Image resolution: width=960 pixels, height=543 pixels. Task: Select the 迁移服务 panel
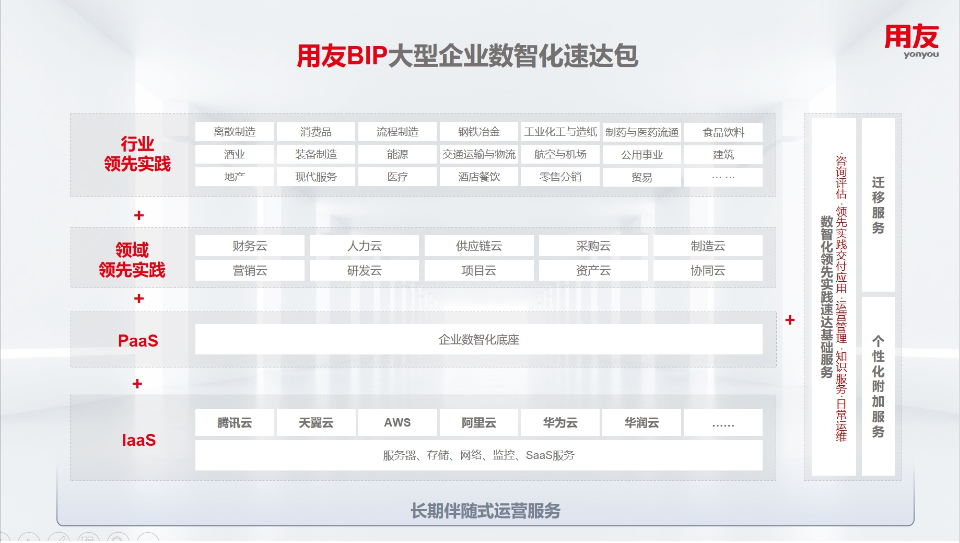[x=877, y=204]
